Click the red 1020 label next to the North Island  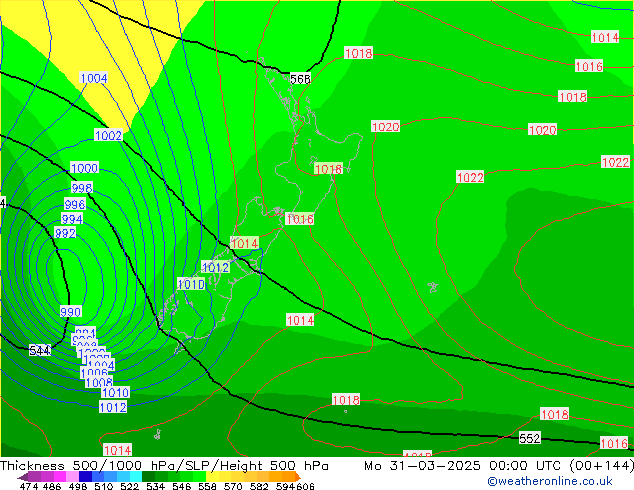385,127
